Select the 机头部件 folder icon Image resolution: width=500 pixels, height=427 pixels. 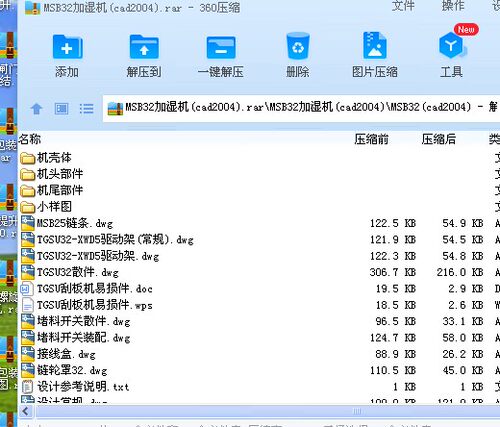click(27, 174)
